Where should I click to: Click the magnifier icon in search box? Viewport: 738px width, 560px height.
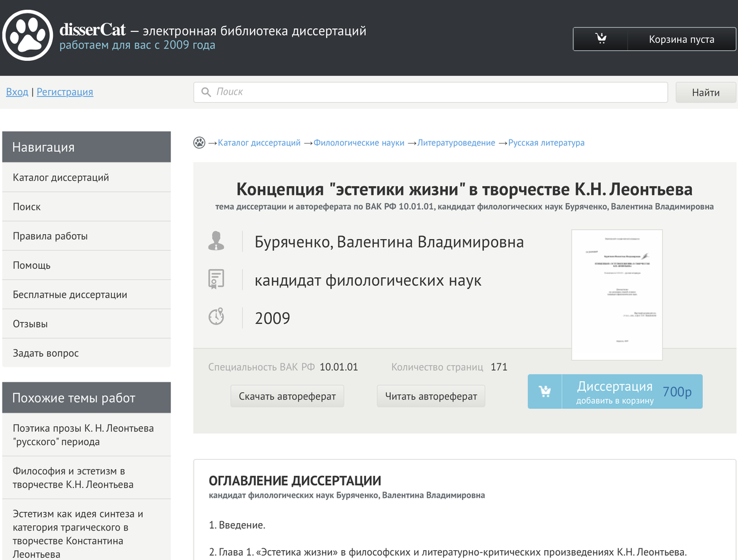click(x=206, y=92)
